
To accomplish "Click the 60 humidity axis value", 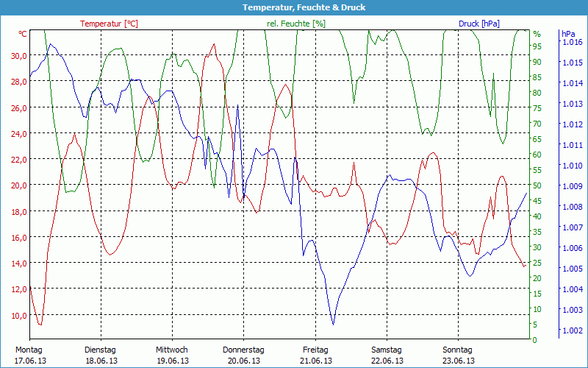I will pos(537,155).
